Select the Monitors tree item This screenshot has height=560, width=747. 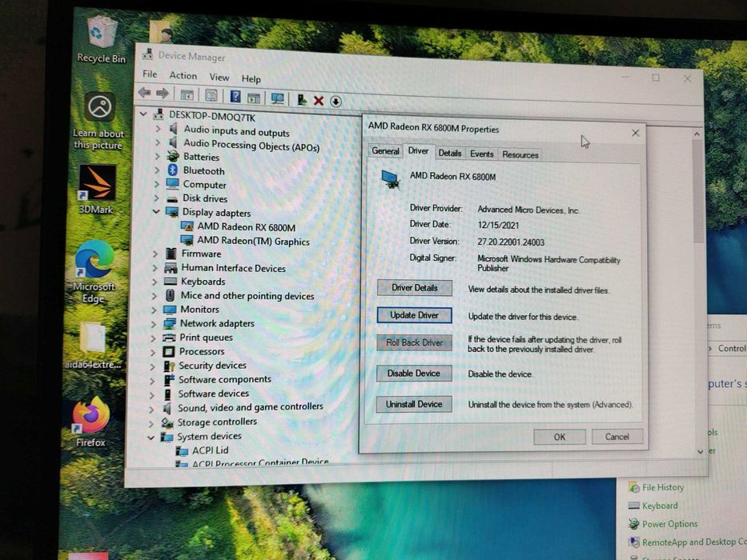(191, 310)
